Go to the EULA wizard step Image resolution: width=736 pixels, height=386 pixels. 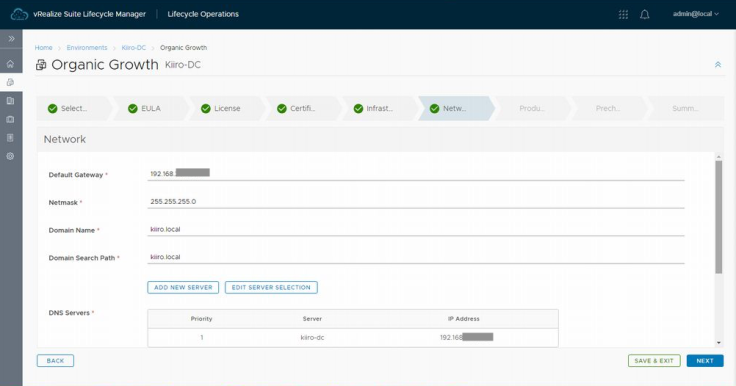point(151,108)
